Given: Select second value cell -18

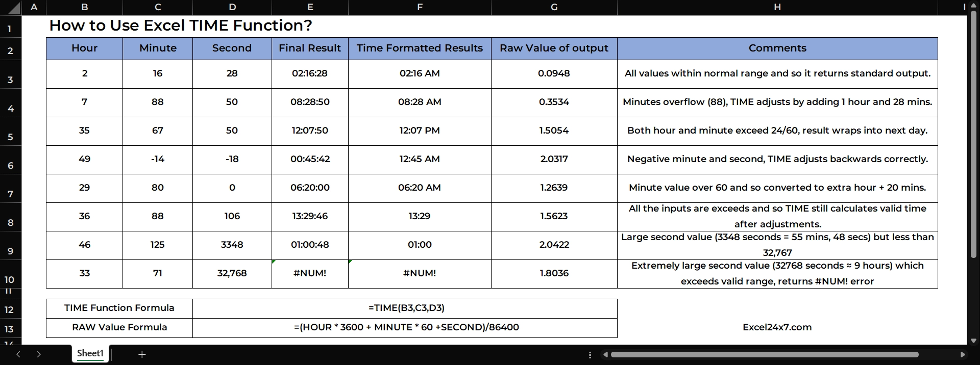Looking at the screenshot, I should tap(232, 160).
